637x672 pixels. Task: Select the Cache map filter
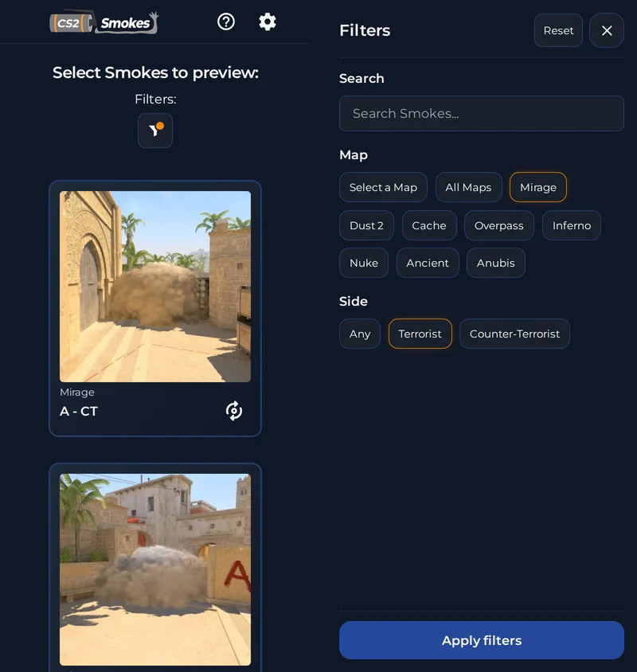click(x=429, y=225)
